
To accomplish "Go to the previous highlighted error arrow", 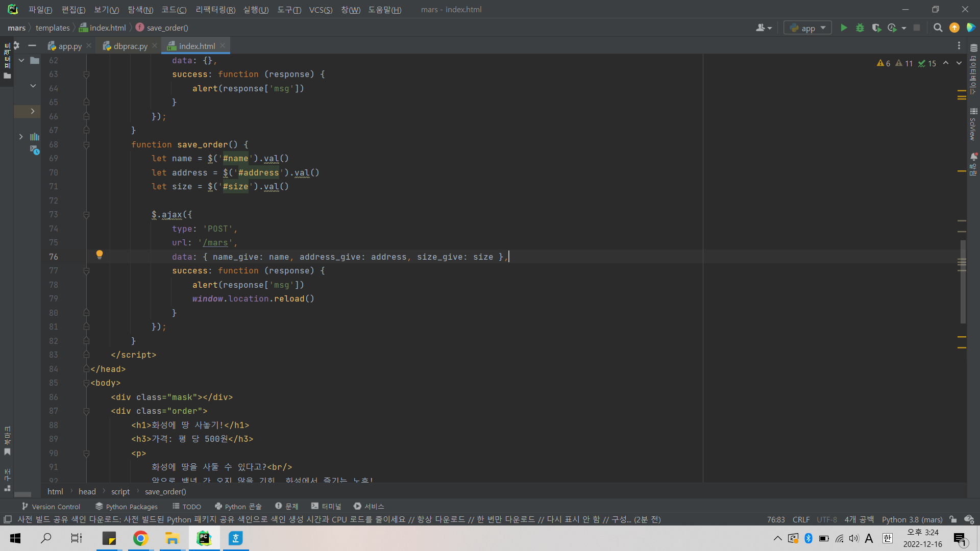I will point(946,63).
